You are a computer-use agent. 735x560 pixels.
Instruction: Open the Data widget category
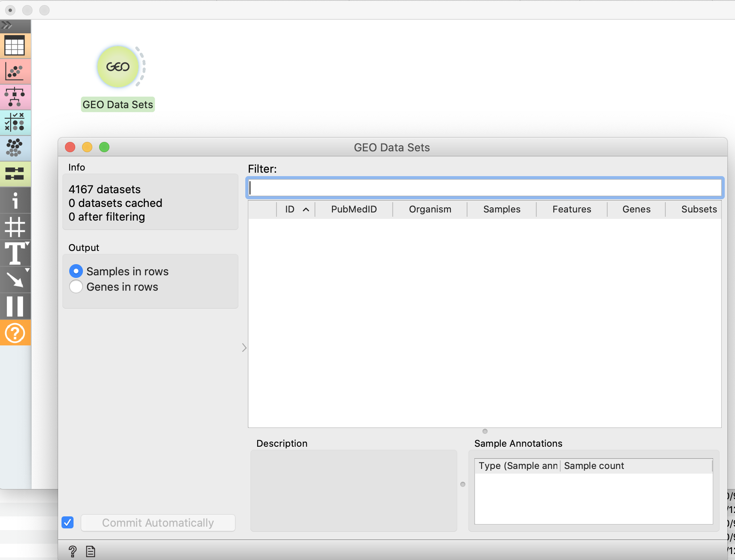pos(15,46)
